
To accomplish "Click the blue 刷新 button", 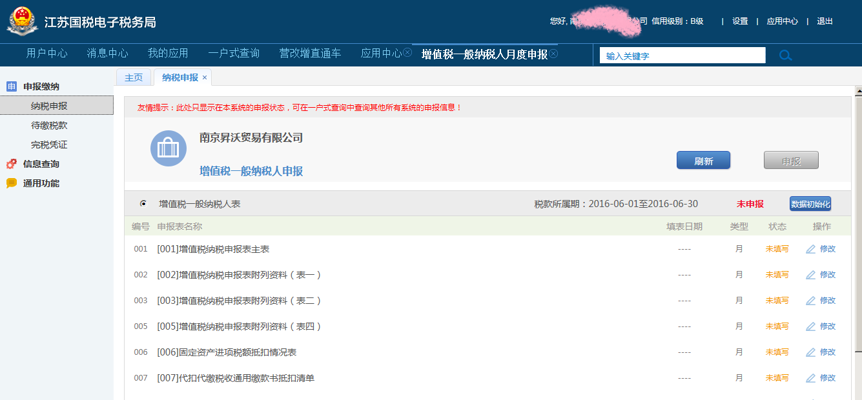I will pos(703,160).
